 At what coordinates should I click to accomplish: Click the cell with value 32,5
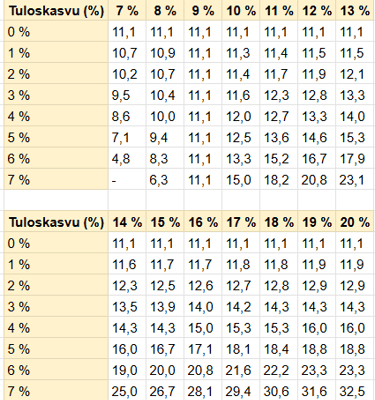(x=355, y=391)
